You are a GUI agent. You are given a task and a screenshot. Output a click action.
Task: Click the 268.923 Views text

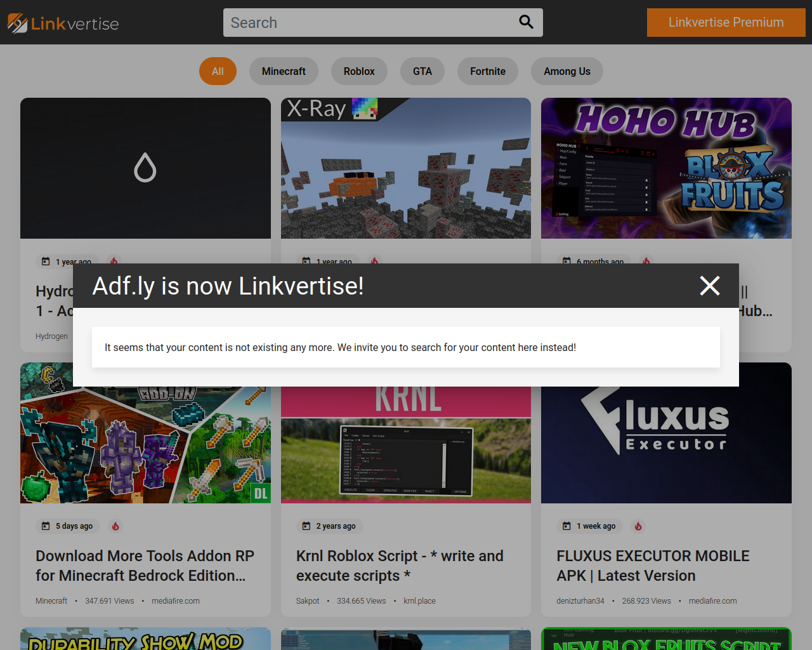(646, 601)
